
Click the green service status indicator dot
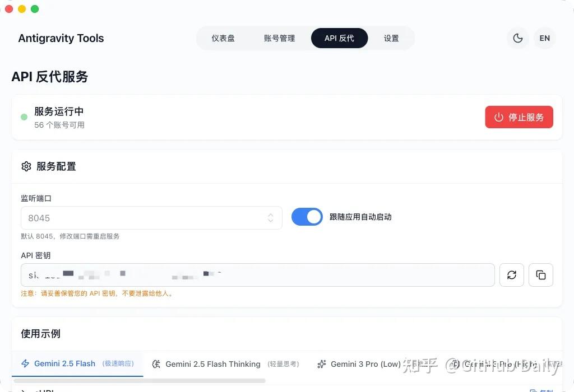tap(24, 117)
